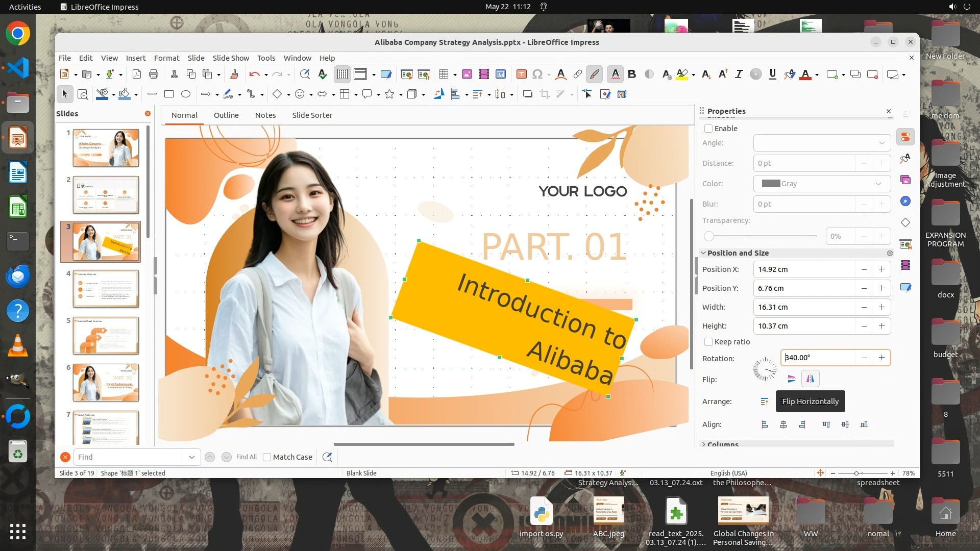980x551 pixels.
Task: Select the Ellipse drawing tool
Action: tap(186, 94)
